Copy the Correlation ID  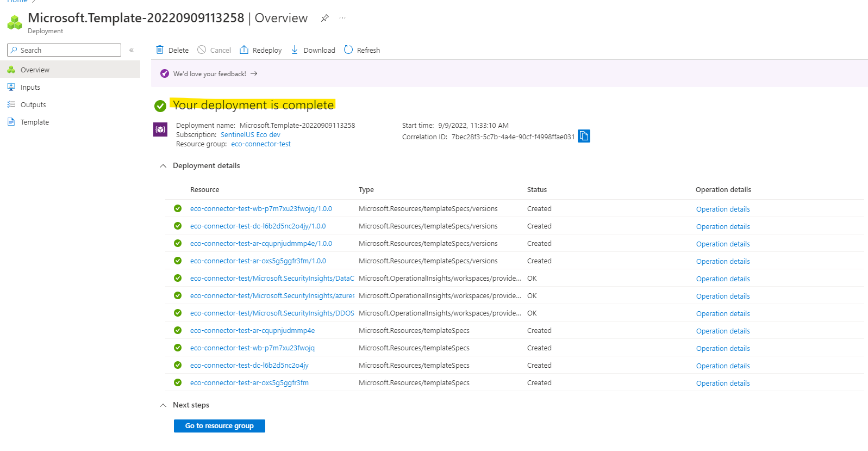tap(584, 136)
